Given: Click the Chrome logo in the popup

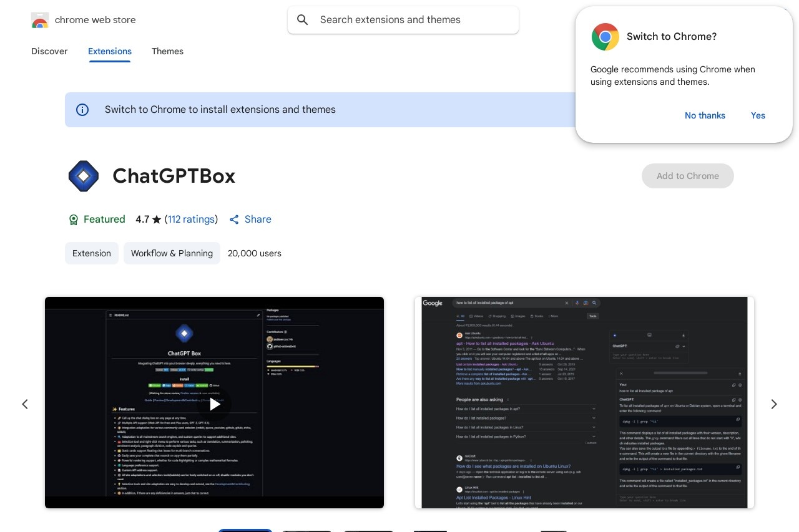Looking at the screenshot, I should (x=605, y=37).
